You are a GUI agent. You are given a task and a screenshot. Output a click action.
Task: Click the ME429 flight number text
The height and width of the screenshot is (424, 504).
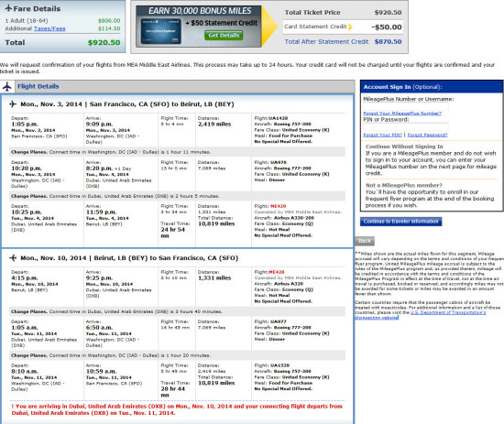point(278,206)
